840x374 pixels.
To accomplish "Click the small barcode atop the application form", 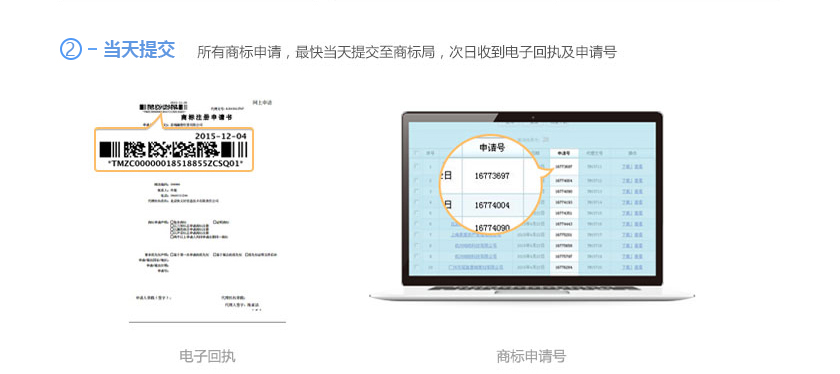I will [164, 107].
